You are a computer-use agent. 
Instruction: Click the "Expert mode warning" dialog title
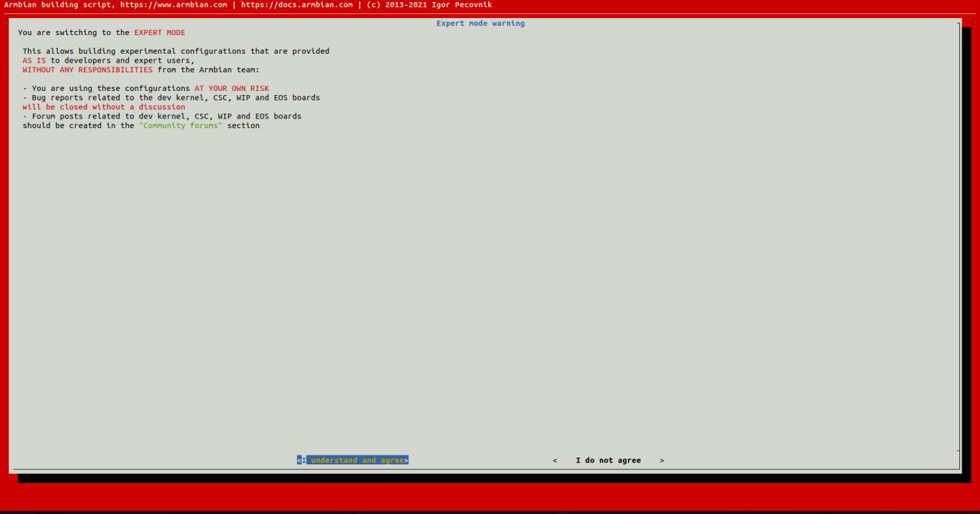[x=480, y=23]
